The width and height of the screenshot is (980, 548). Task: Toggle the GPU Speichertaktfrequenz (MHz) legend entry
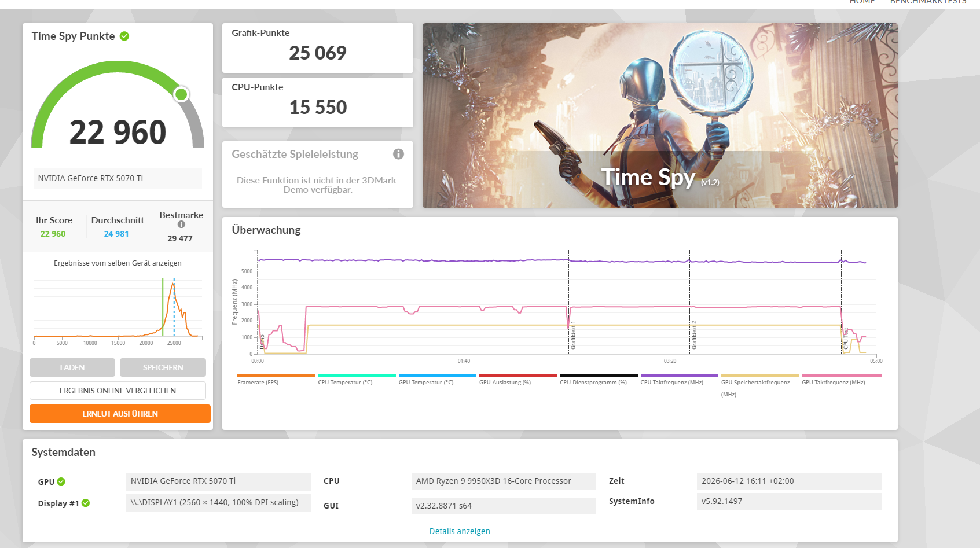tap(759, 385)
